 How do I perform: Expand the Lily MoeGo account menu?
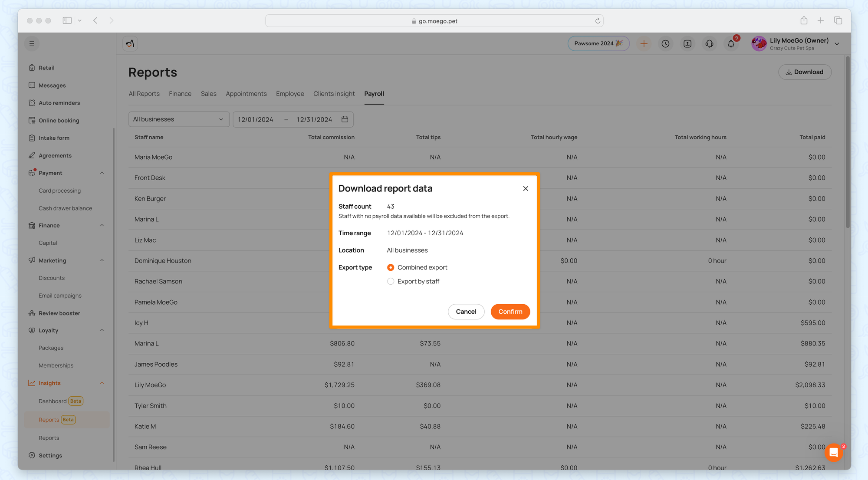[x=837, y=44]
